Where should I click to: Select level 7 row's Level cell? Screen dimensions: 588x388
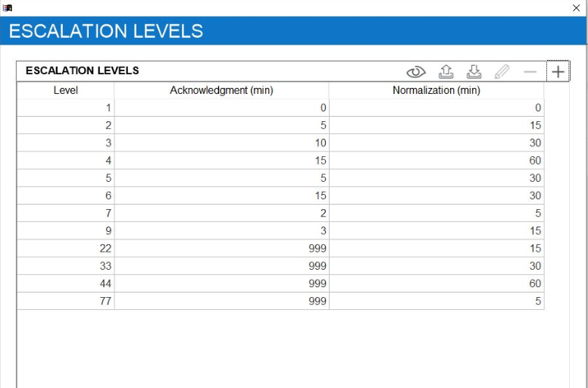pyautogui.click(x=65, y=214)
